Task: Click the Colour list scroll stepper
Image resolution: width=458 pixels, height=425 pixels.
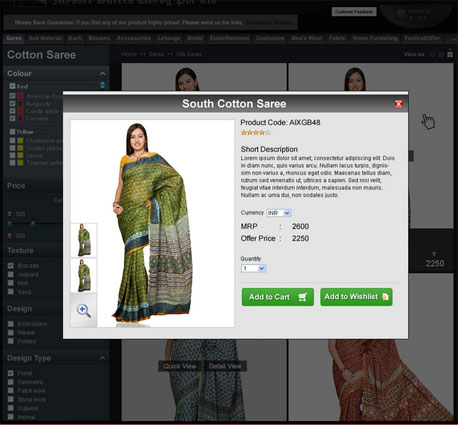Action: (102, 85)
